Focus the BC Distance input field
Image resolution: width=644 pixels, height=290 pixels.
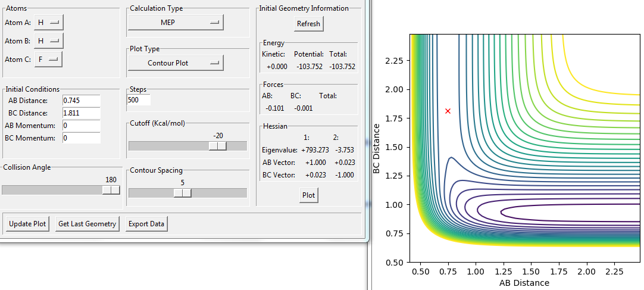(81, 113)
